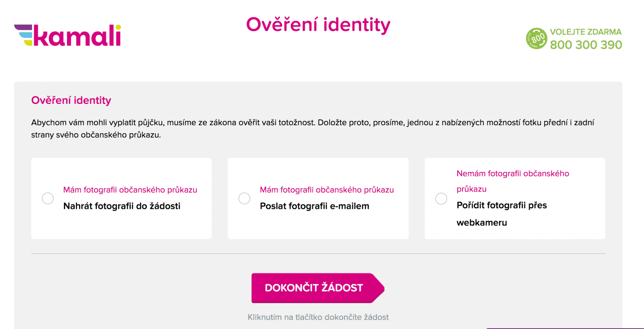644x329 pixels.
Task: Select the Poslat fotografii e-mailem radio button
Action: [x=244, y=199]
